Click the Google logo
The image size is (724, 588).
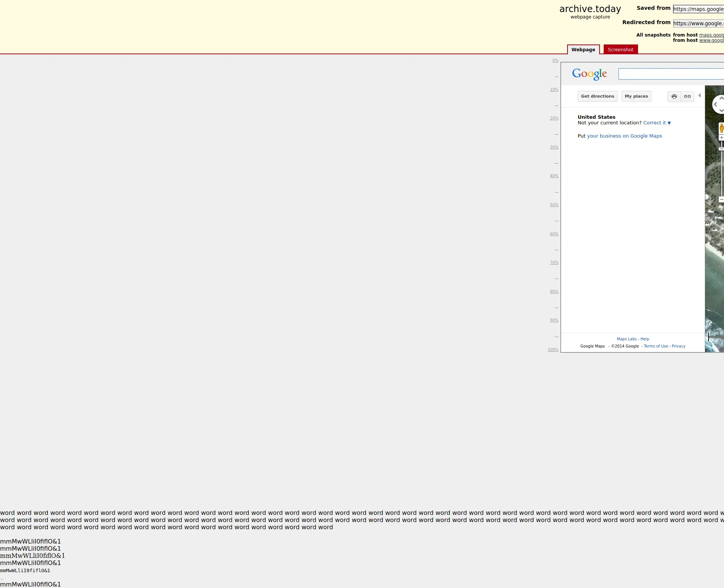(x=589, y=74)
